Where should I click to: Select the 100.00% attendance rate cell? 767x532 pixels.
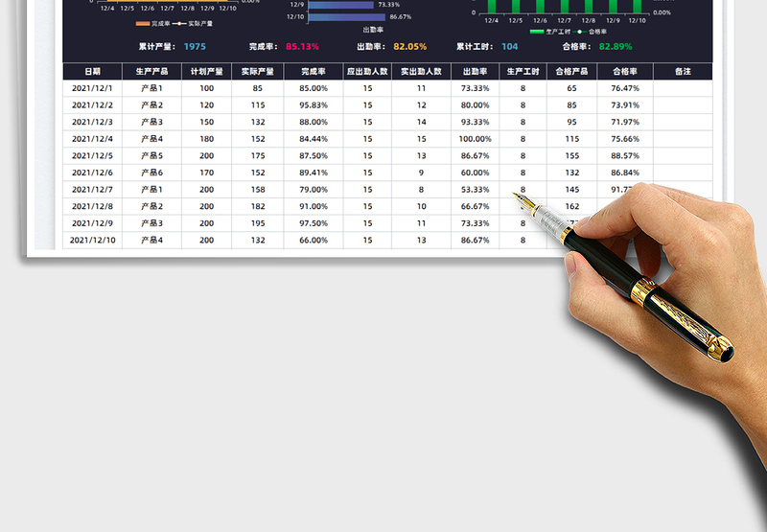coord(475,139)
